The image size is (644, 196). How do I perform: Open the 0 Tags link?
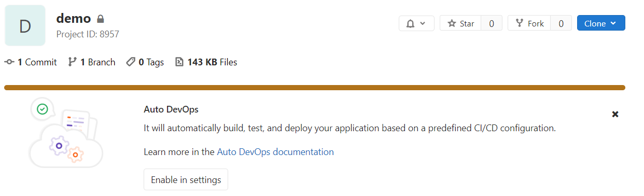pos(145,62)
